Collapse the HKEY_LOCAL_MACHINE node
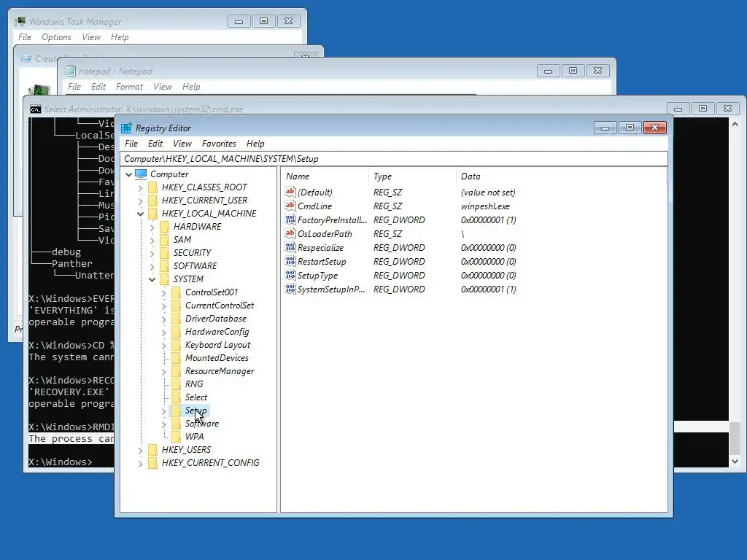Screen dimensions: 747x560 140,214
